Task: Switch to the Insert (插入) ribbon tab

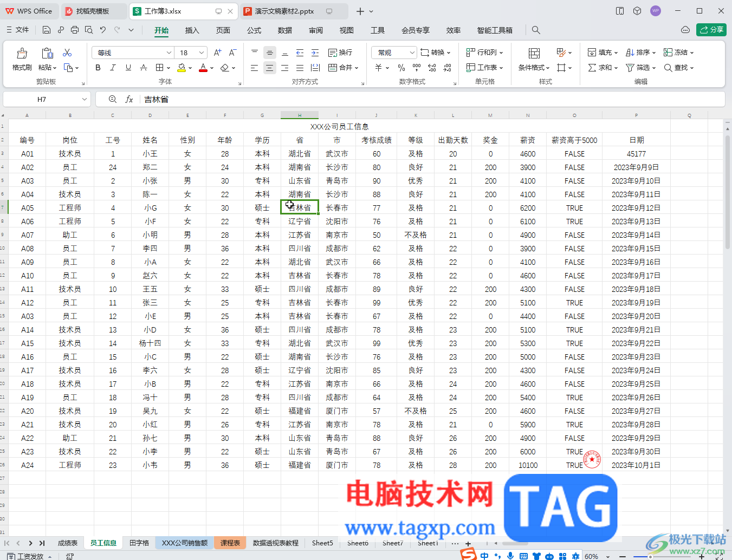Action: [x=192, y=30]
